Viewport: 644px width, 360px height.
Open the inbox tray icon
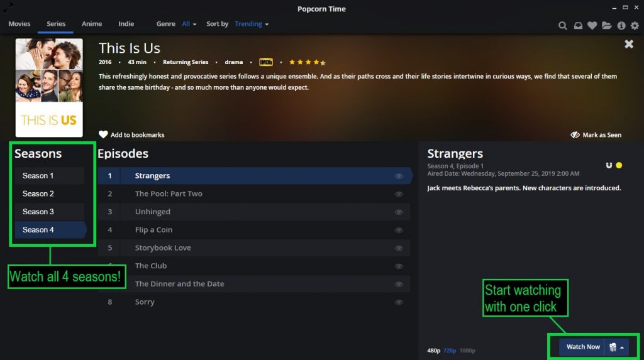pyautogui.click(x=578, y=26)
